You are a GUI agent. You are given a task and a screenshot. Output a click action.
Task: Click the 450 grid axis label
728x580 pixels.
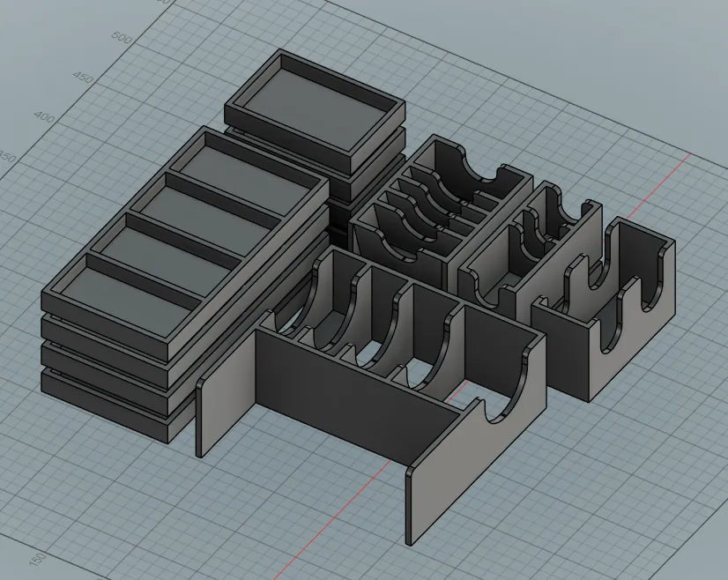click(x=83, y=77)
